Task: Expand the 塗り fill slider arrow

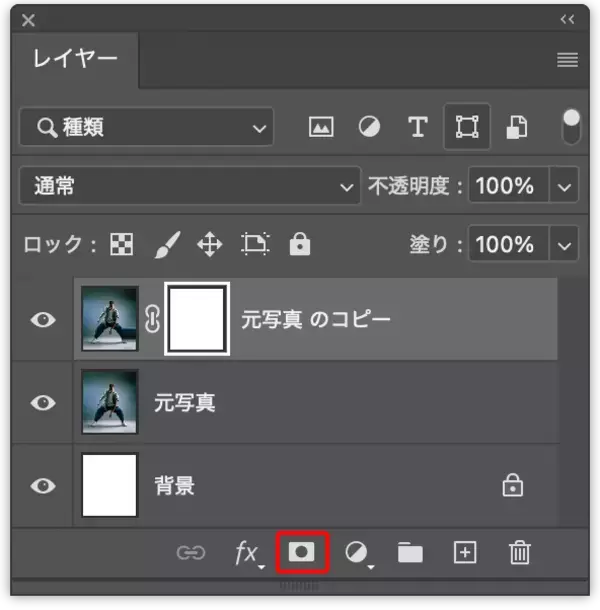Action: [x=564, y=245]
